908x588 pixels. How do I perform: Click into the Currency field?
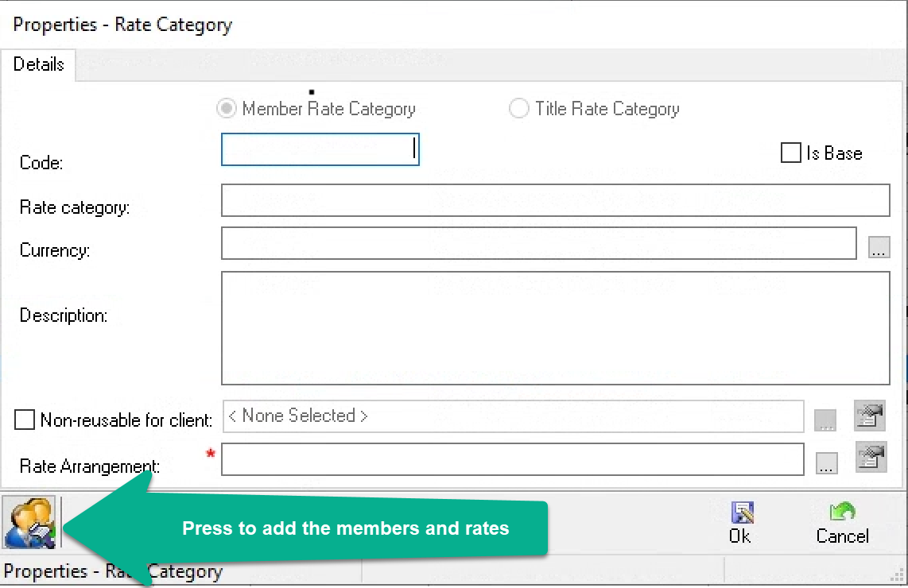(538, 243)
